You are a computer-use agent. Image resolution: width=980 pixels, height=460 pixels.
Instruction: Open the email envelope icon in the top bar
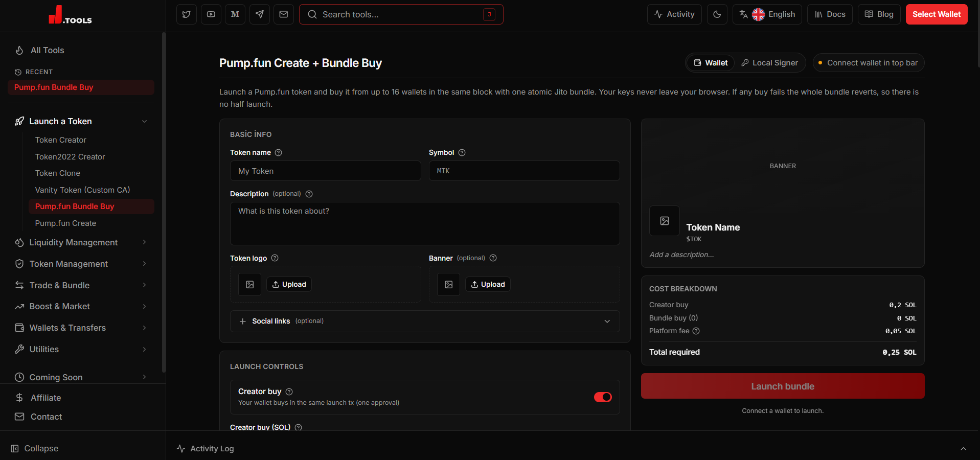[x=284, y=14]
